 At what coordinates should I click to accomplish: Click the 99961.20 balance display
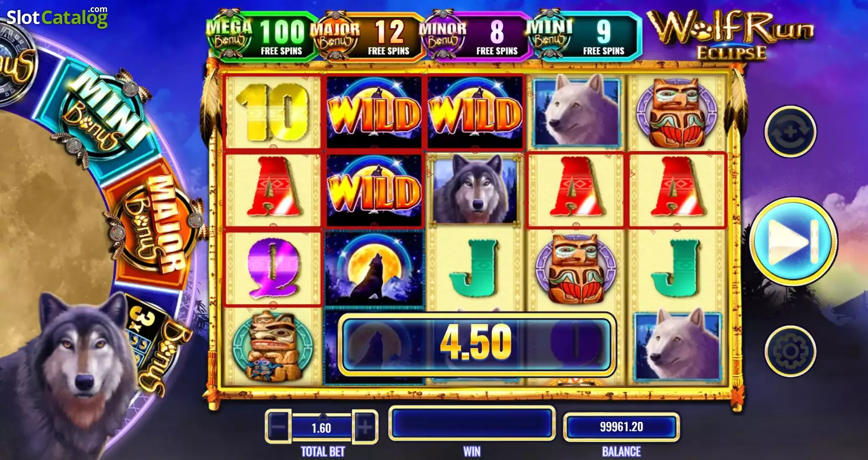[621, 427]
